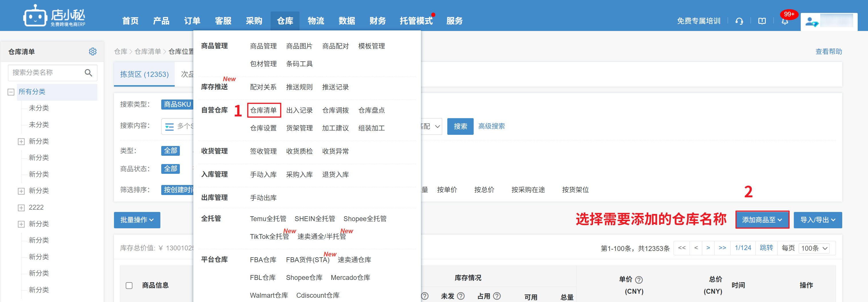This screenshot has height=302, width=868.
Task: Click the magnifier icon in category search
Action: (88, 73)
